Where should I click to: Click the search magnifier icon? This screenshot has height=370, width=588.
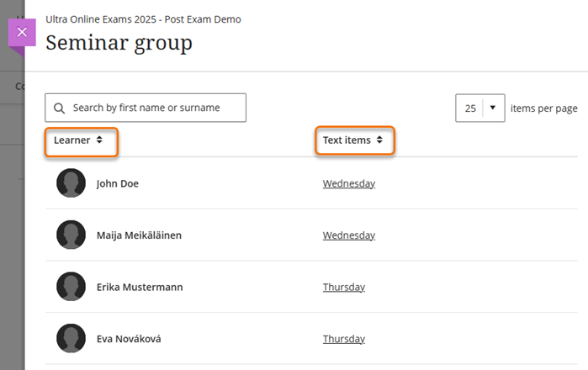tap(59, 108)
